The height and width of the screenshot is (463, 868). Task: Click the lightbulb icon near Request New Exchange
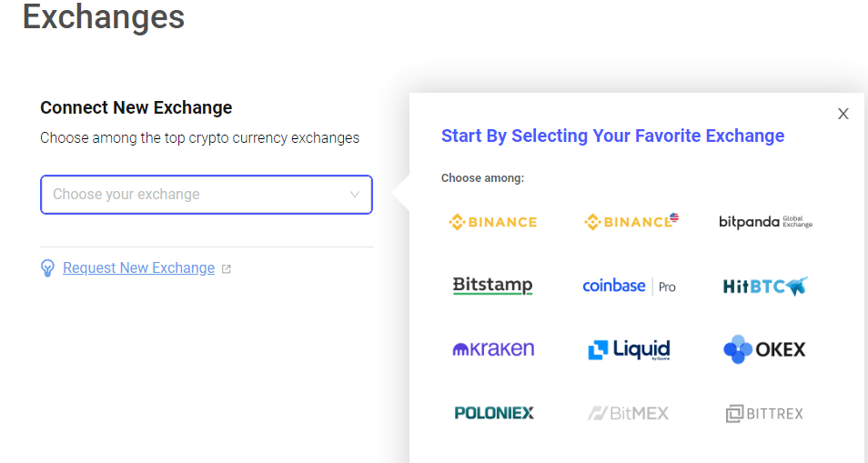pos(47,268)
